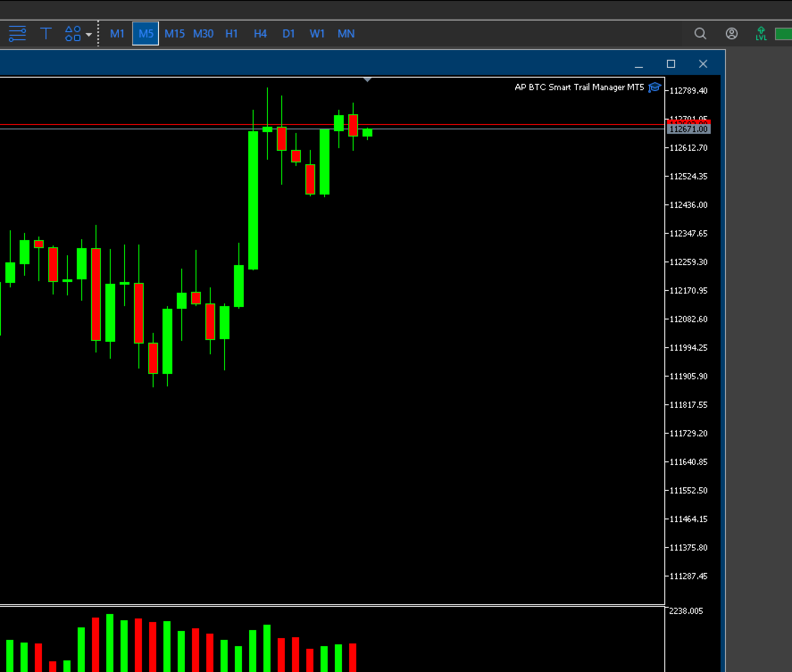Switch chart to M15 timeframe
Image resolution: width=792 pixels, height=672 pixels.
[x=174, y=34]
